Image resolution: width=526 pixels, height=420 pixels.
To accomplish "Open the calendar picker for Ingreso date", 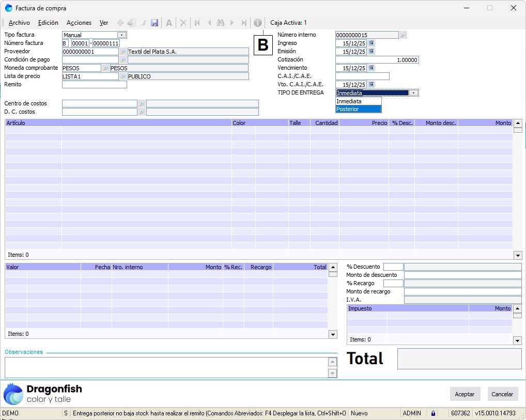I will click(x=371, y=43).
